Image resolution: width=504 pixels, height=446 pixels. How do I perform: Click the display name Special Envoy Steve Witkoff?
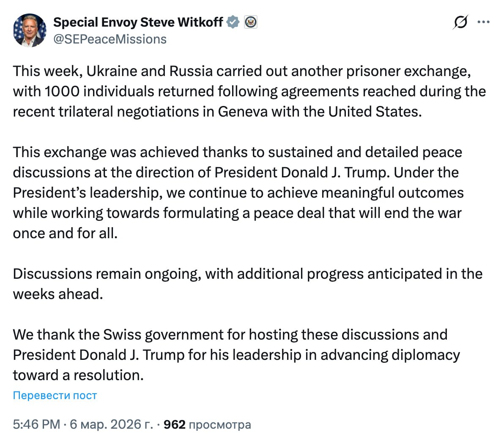[x=138, y=22]
